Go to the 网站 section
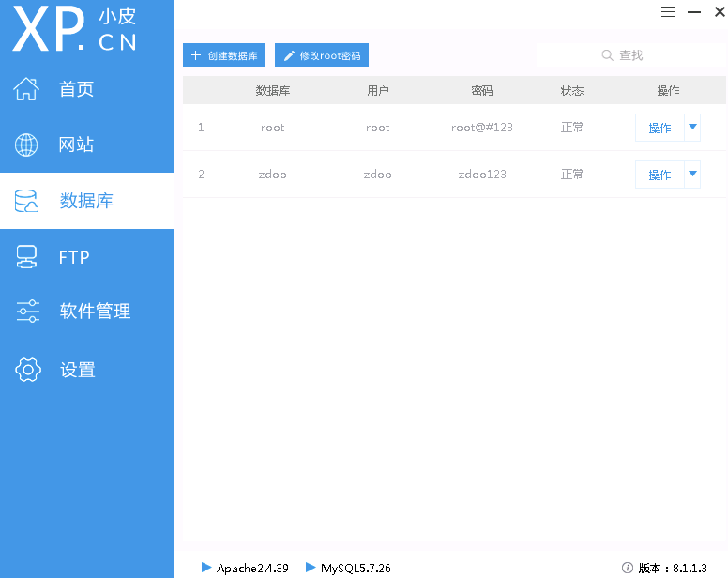The height and width of the screenshot is (578, 728). (x=87, y=144)
